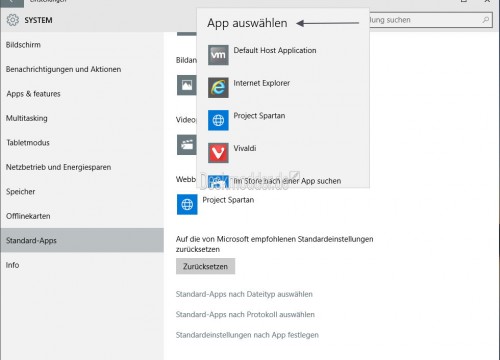The height and width of the screenshot is (360, 500).
Task: Open Offlinekarten settings
Action: coord(82,216)
